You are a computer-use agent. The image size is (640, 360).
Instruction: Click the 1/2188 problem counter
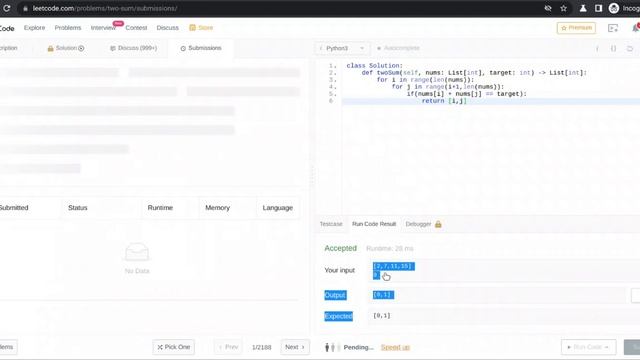pyautogui.click(x=261, y=347)
